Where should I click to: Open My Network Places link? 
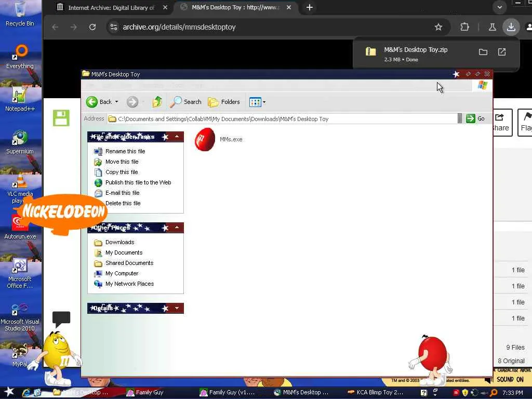click(129, 284)
